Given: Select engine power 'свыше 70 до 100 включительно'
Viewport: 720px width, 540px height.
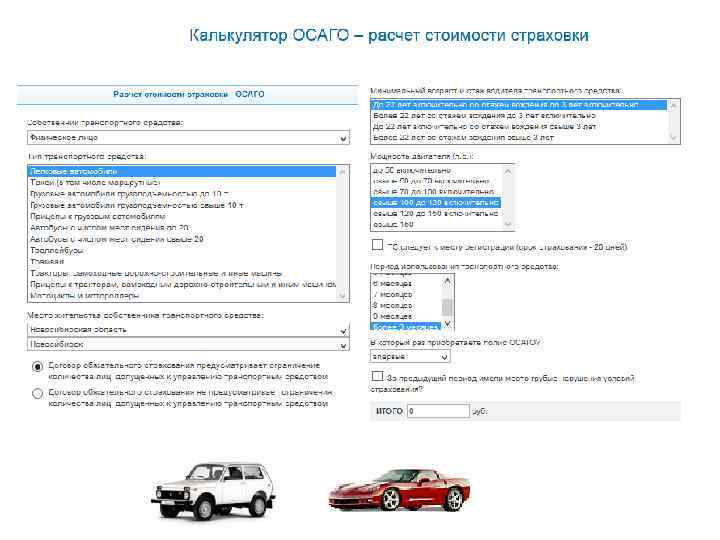Looking at the screenshot, I should [436, 192].
